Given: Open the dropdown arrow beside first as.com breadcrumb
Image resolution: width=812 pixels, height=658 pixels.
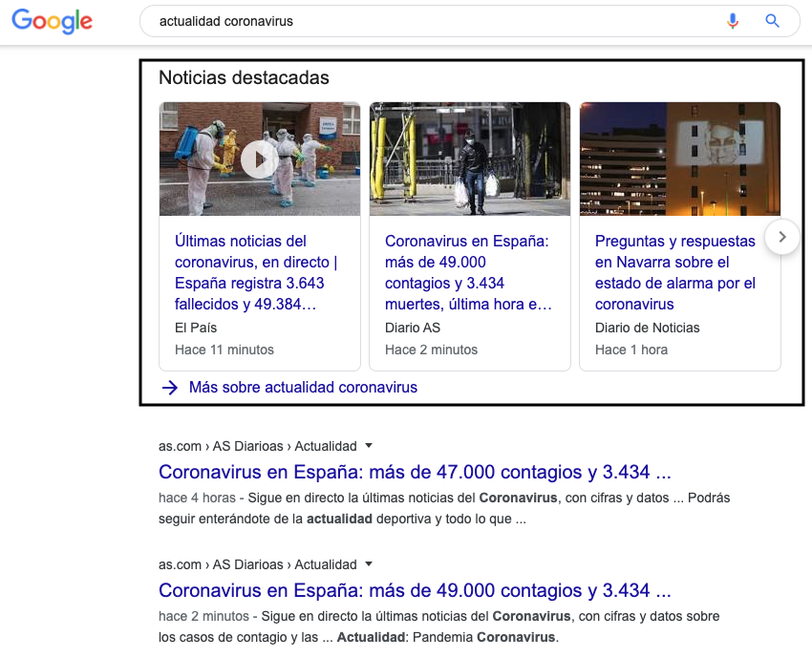Looking at the screenshot, I should tap(369, 445).
